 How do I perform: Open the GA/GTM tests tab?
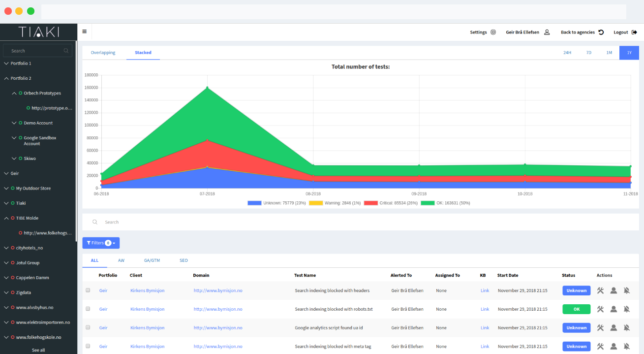152,260
